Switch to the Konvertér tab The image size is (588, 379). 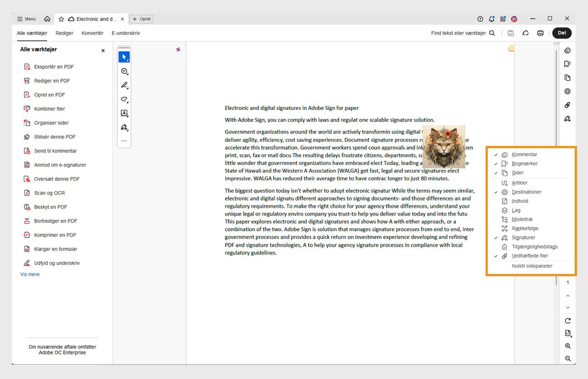92,33
